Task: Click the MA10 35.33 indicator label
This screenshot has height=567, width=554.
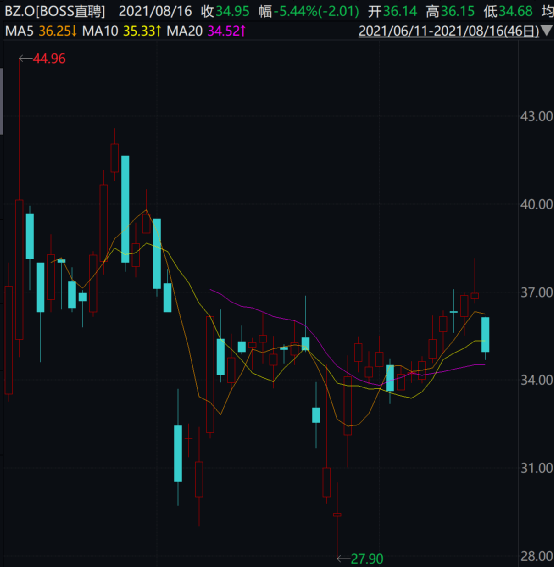Action: (121, 31)
